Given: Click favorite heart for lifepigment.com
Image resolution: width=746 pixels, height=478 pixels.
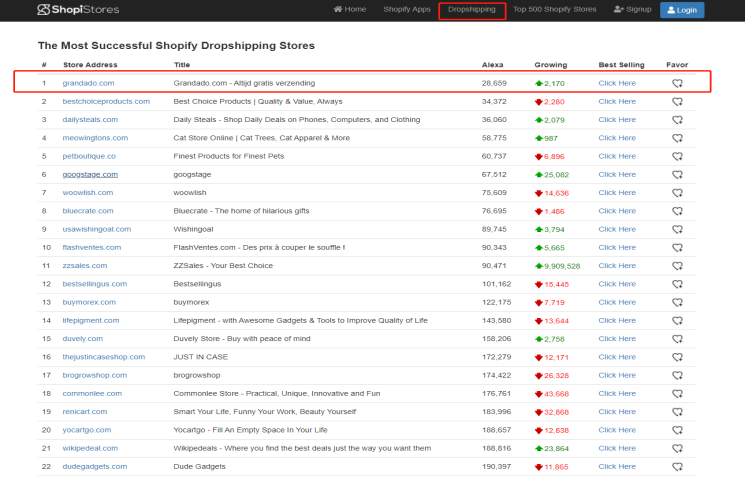Looking at the screenshot, I should (x=677, y=320).
